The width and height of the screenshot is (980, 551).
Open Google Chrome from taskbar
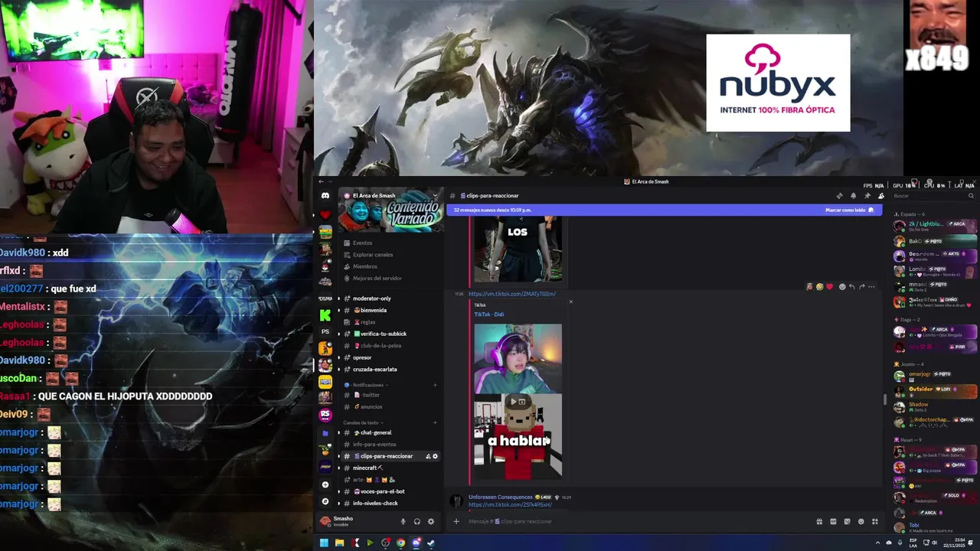(400, 543)
